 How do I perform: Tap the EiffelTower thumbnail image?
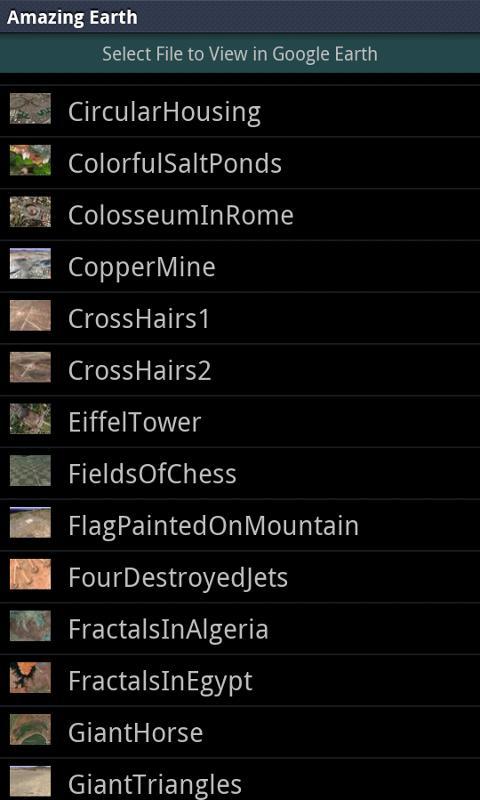(x=30, y=418)
